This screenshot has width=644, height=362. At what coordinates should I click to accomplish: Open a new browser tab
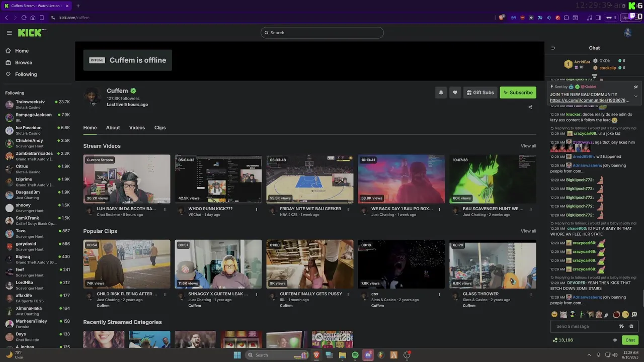(x=77, y=6)
